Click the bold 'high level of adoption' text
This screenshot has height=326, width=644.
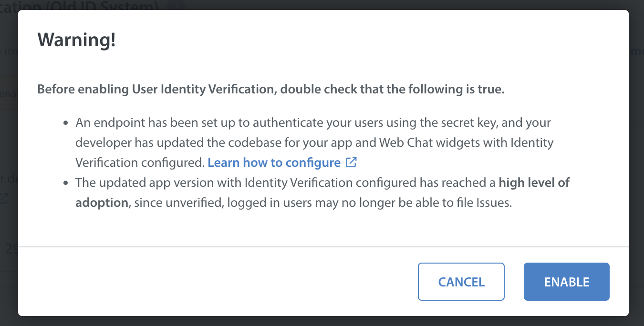[534, 183]
